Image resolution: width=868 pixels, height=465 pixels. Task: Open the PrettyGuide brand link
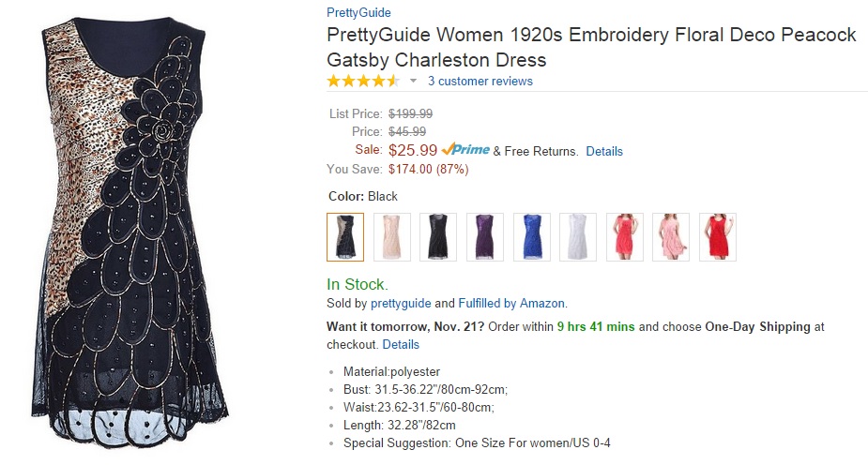click(358, 13)
